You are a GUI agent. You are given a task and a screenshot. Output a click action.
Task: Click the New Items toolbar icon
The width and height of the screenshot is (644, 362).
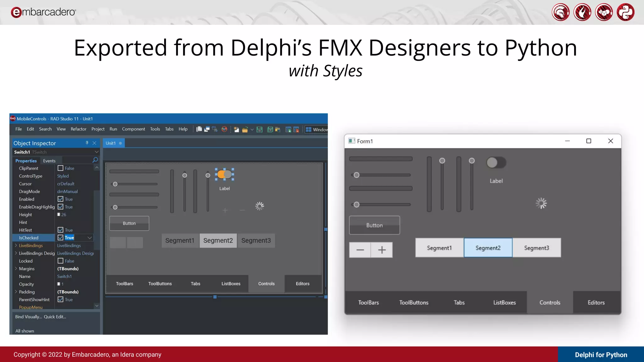(x=236, y=129)
